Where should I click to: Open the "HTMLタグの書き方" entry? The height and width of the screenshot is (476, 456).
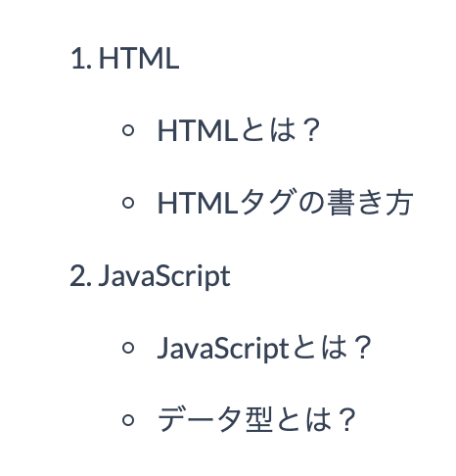[x=286, y=203]
